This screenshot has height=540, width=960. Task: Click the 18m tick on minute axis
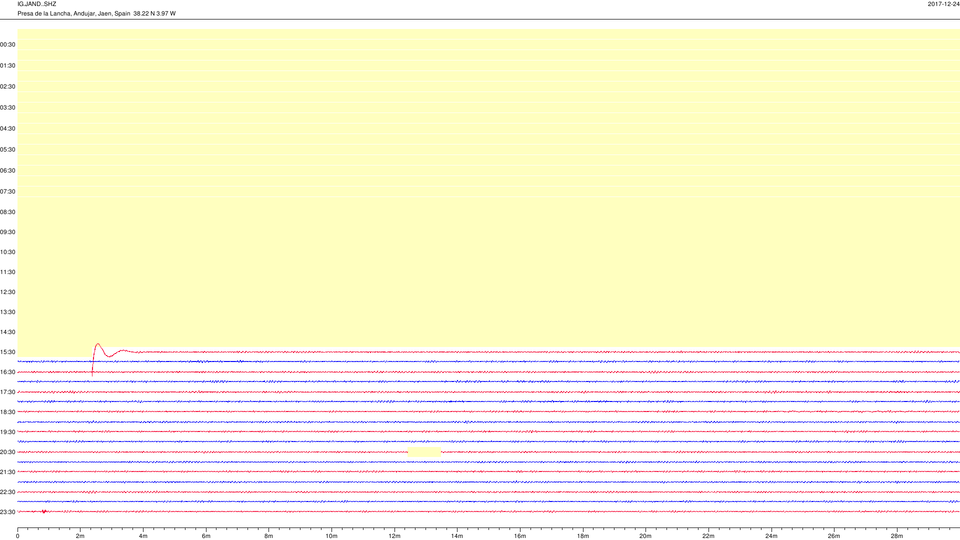tap(583, 536)
